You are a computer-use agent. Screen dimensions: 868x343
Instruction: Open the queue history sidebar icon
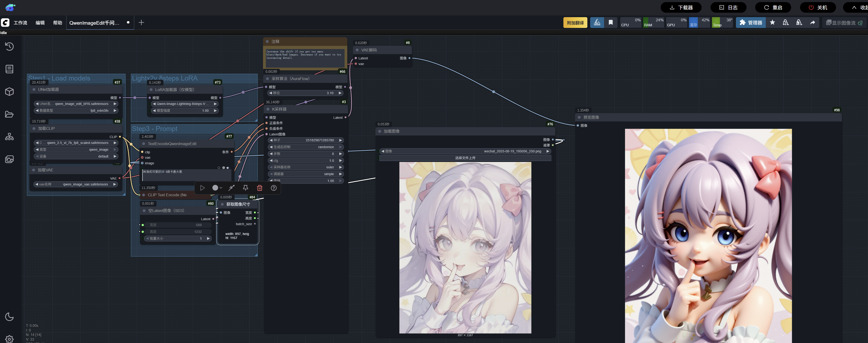coord(9,46)
